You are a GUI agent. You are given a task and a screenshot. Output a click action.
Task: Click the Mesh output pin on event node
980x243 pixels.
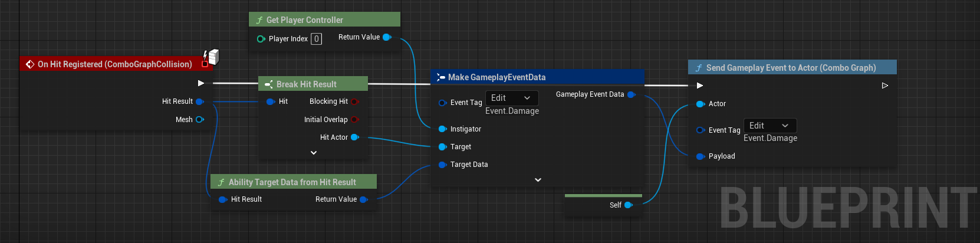point(199,120)
